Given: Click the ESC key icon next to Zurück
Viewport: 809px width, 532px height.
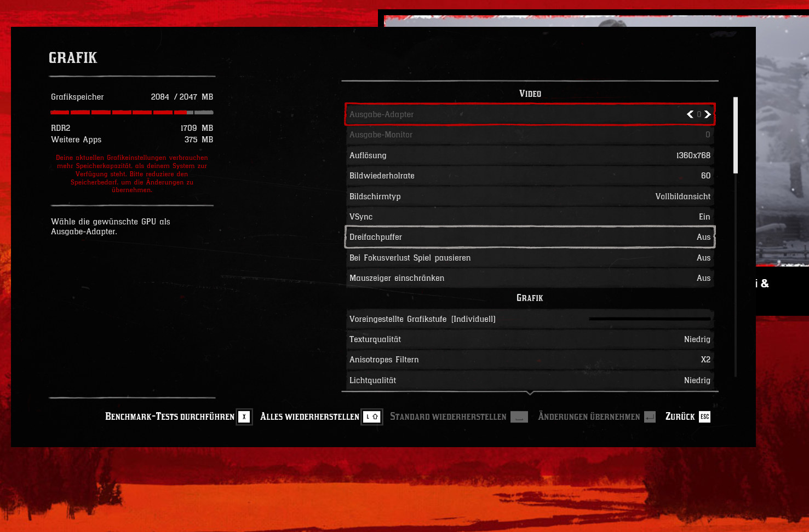Looking at the screenshot, I should tap(704, 417).
